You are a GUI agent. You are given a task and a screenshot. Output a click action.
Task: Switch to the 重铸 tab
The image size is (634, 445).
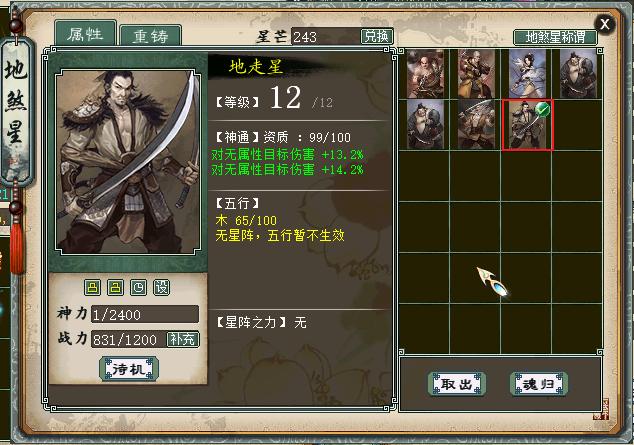pos(150,36)
